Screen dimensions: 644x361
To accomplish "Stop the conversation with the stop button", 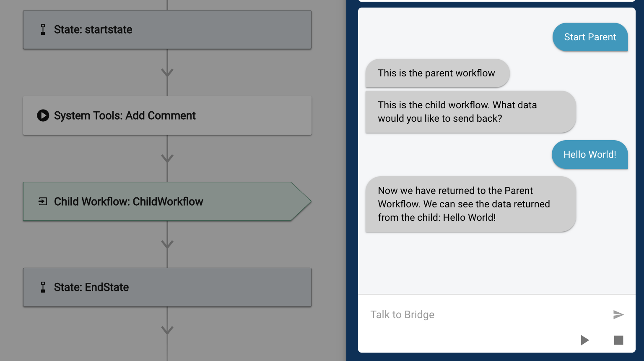I will pyautogui.click(x=618, y=340).
